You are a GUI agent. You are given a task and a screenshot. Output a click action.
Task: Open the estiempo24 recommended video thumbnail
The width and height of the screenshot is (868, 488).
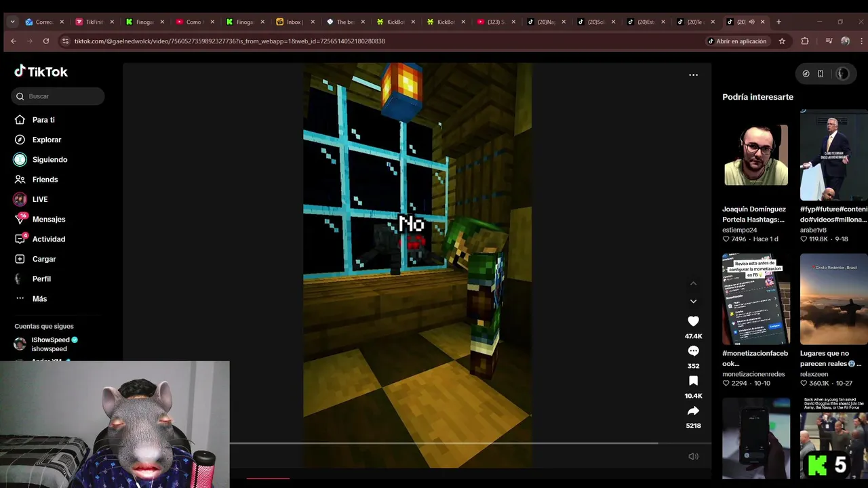756,155
